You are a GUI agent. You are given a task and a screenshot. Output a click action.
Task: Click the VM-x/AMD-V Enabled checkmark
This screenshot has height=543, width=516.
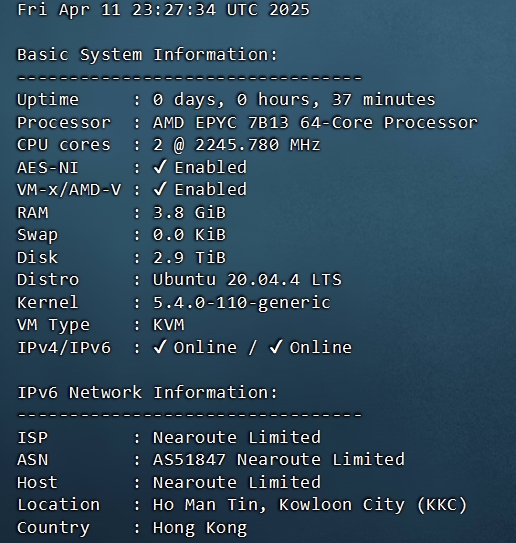(160, 189)
